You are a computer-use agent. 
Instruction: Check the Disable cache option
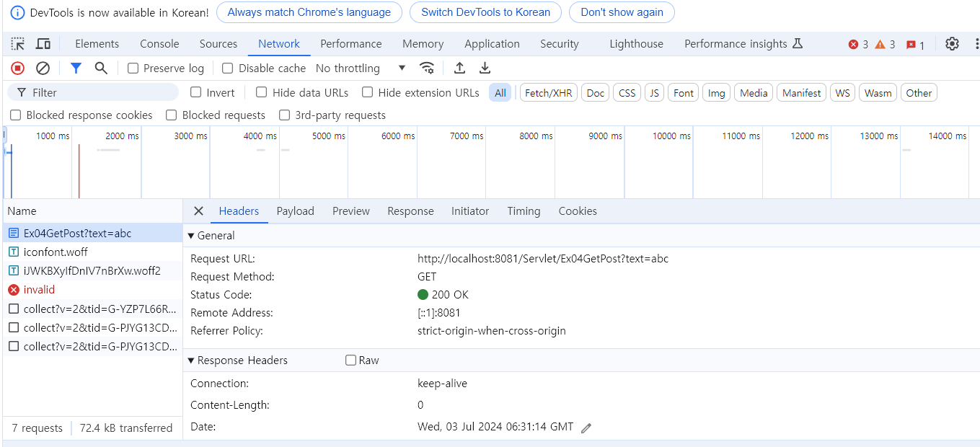tap(228, 68)
